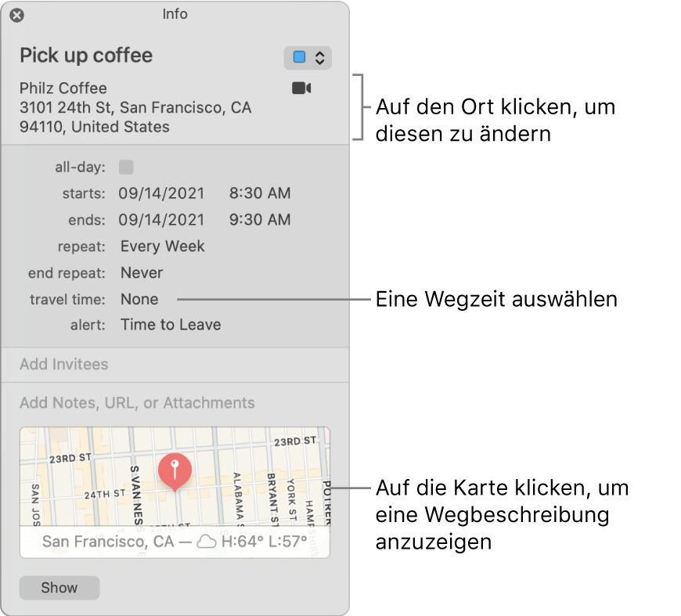Open the alert menu showing Time to Leave

171,325
